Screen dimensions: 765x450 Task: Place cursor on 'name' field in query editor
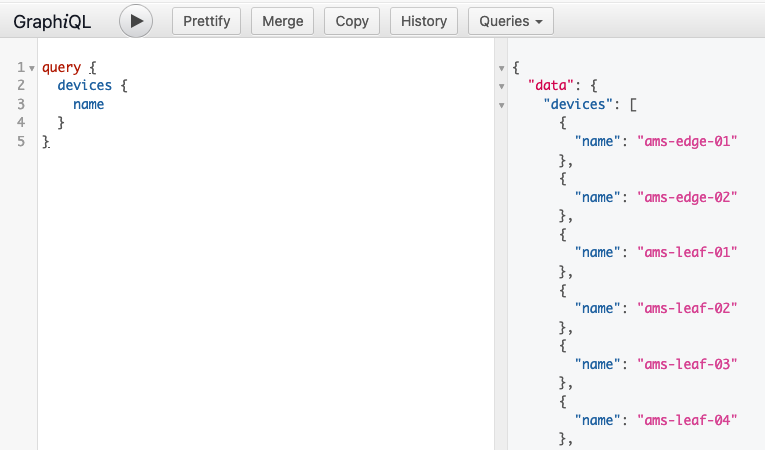click(x=89, y=104)
